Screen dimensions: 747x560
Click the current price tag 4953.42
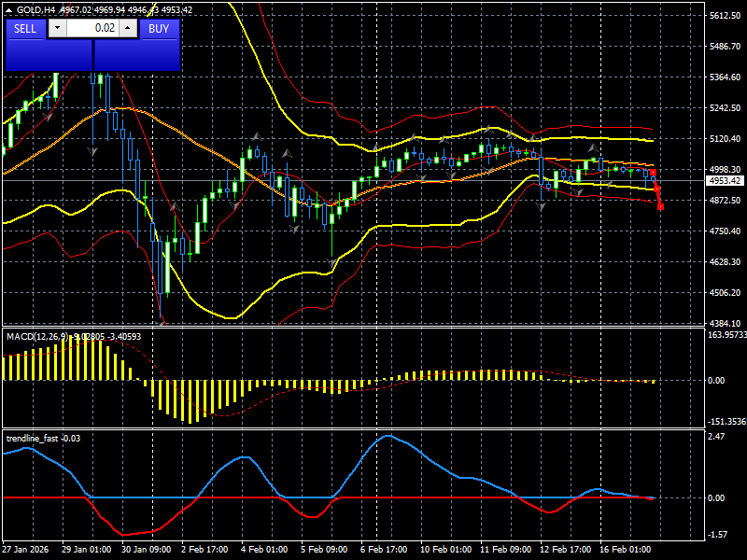pyautogui.click(x=725, y=181)
